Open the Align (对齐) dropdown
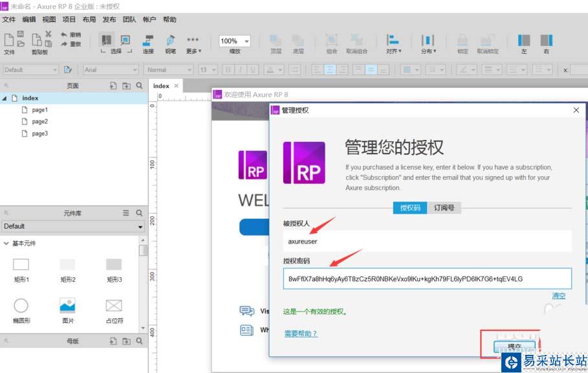Screen dimensions: 588x373 [393, 43]
